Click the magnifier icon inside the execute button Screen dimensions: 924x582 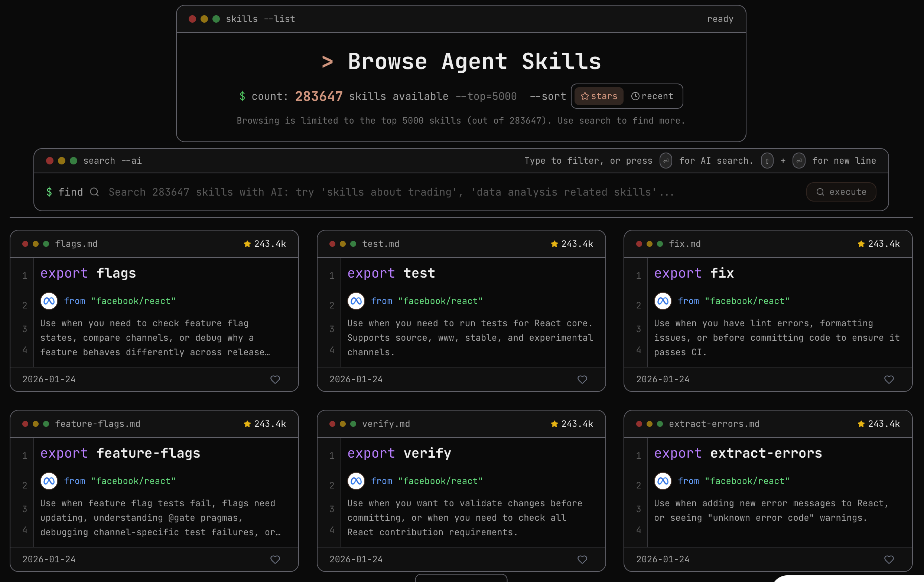pos(821,192)
